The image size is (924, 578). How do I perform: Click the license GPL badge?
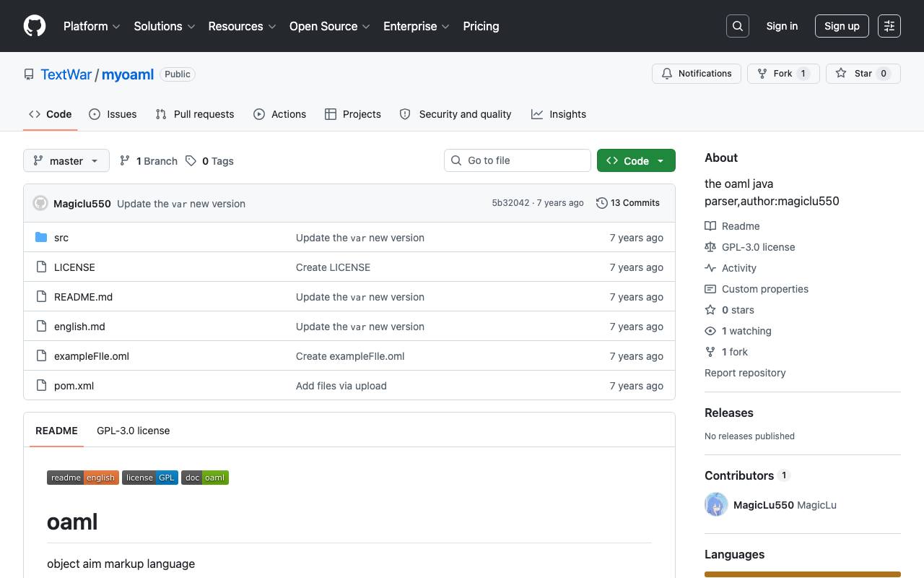coord(150,478)
